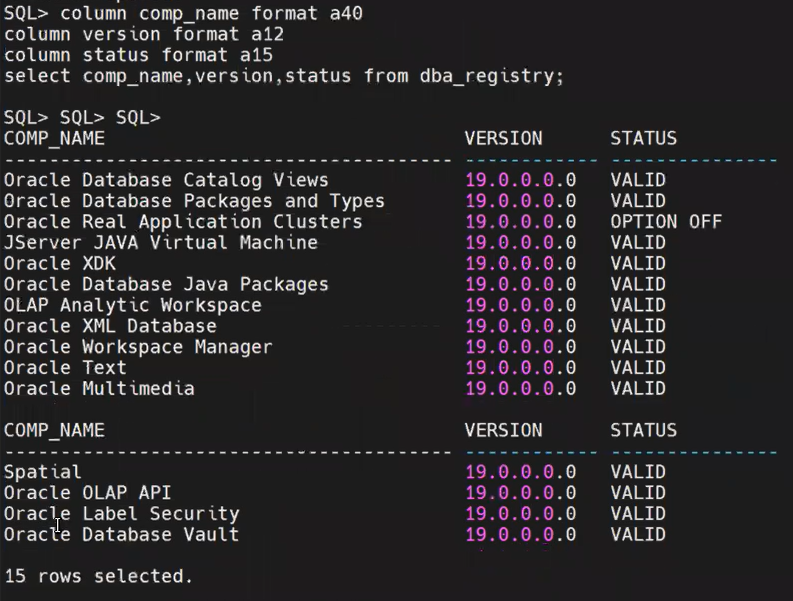Click 'Oracle Real Application Clusters' component name
793x601 pixels.
(183, 222)
